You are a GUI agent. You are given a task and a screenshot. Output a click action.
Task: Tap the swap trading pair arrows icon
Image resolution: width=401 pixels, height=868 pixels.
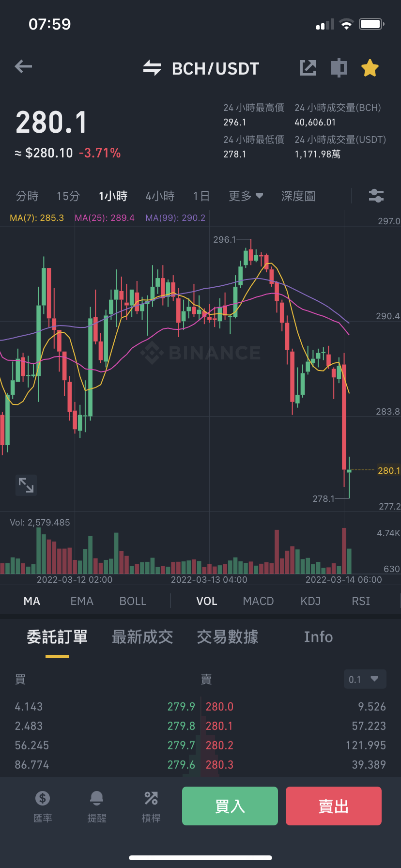pyautogui.click(x=152, y=68)
